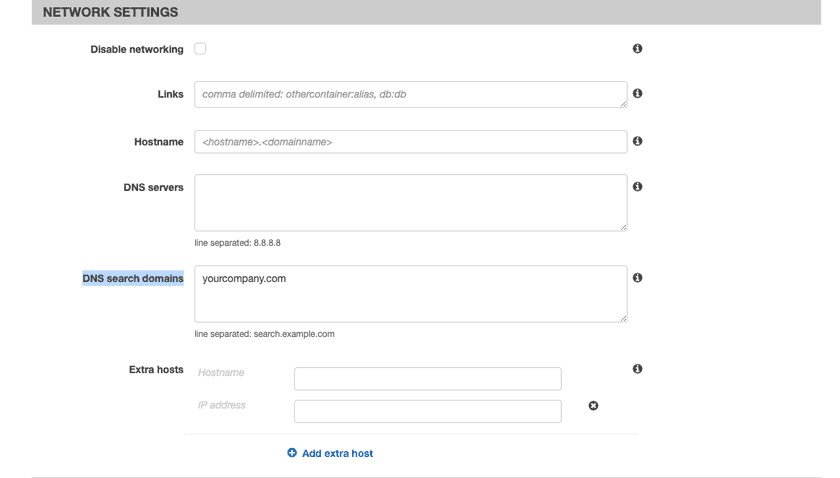The height and width of the screenshot is (478, 840).
Task: Click the NETWORK SETTINGS section header
Action: pos(110,13)
